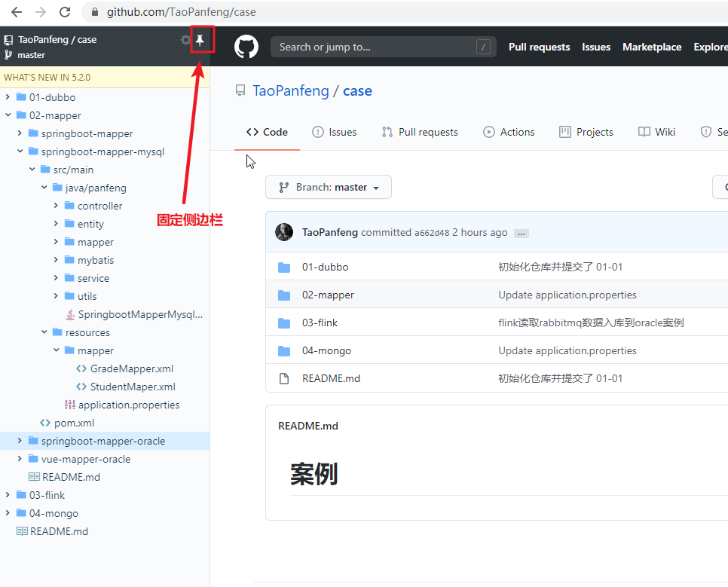
Task: Open StudentMaper.xml in the sidebar tree
Action: point(133,387)
